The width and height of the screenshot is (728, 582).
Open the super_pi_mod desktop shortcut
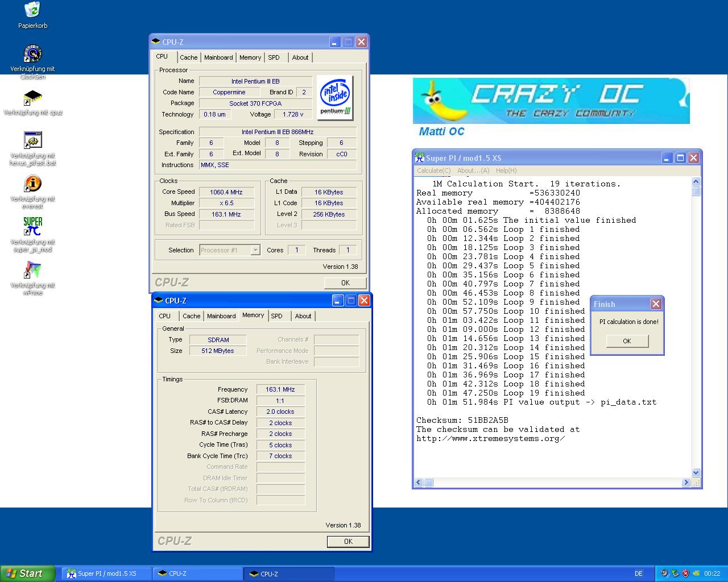tap(32, 227)
